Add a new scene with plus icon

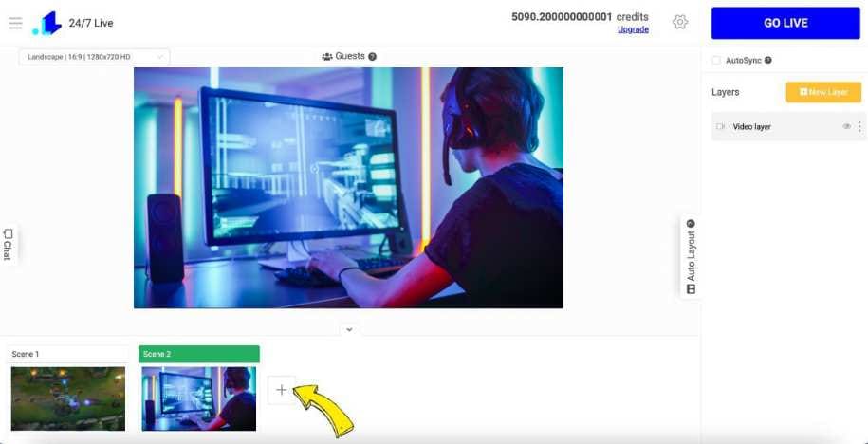click(281, 390)
